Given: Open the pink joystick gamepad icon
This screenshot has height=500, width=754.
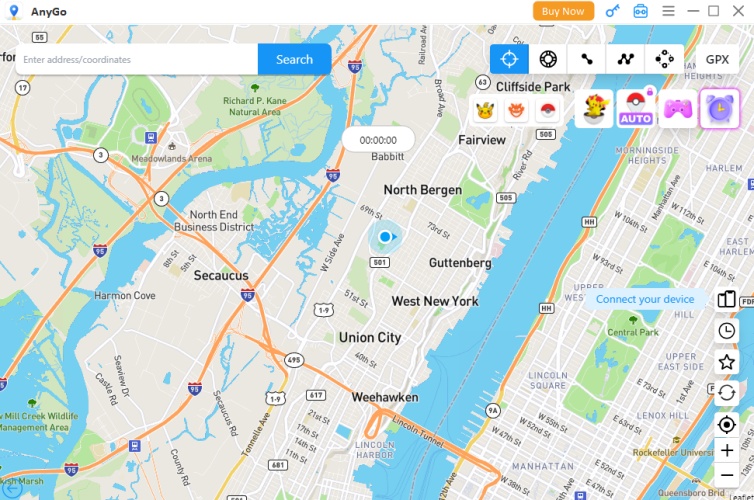Looking at the screenshot, I should [x=678, y=109].
